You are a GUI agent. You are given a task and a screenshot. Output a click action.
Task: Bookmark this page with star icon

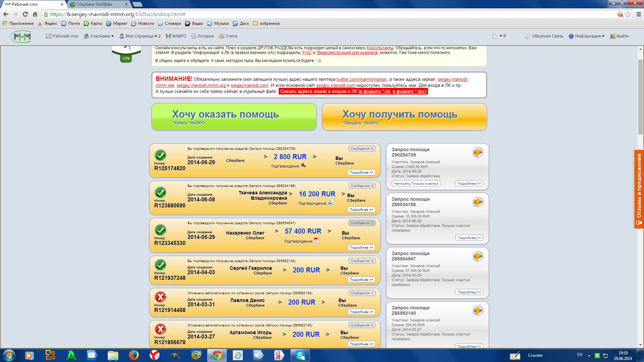628,14
